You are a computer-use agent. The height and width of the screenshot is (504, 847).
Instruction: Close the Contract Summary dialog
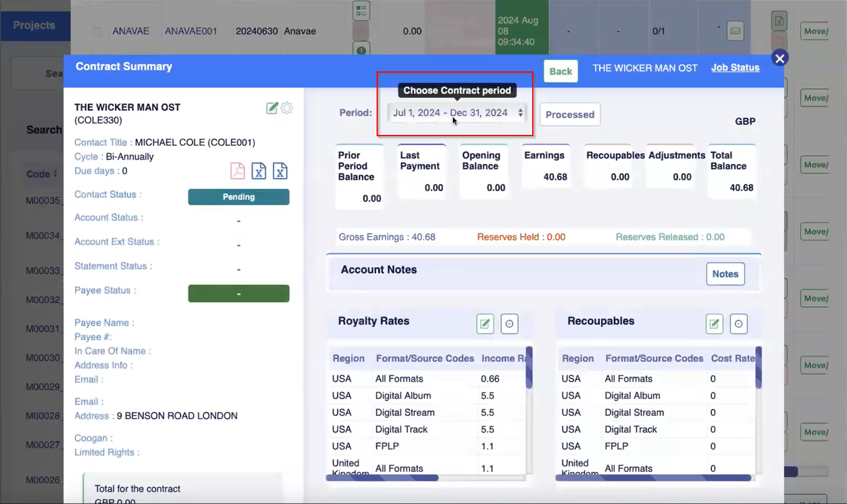(x=780, y=58)
